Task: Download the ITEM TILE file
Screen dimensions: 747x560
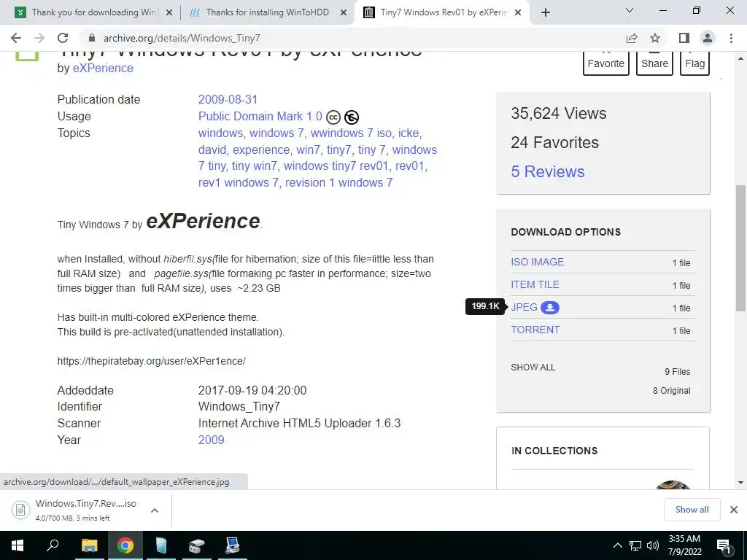Action: [x=535, y=284]
